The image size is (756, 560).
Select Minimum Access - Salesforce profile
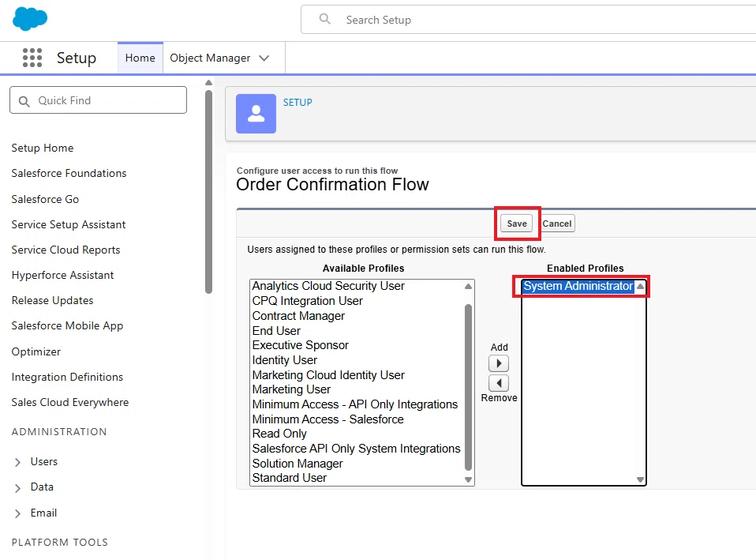point(327,419)
